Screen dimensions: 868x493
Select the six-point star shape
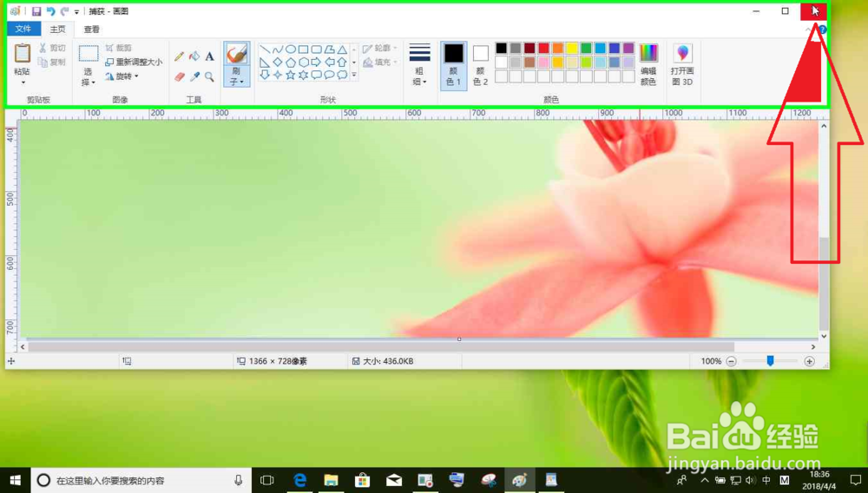pyautogui.click(x=303, y=75)
